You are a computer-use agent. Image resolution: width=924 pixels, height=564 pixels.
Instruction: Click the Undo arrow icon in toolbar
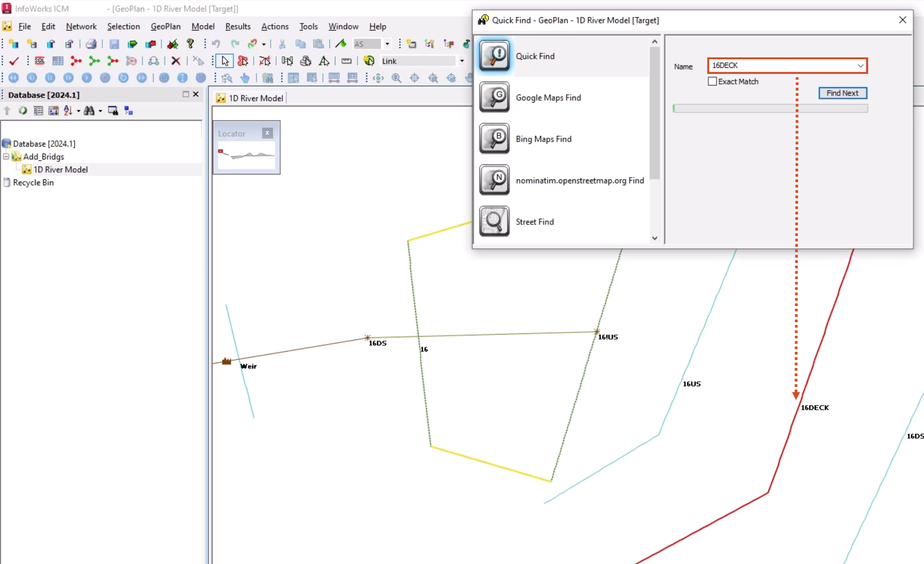pyautogui.click(x=216, y=44)
